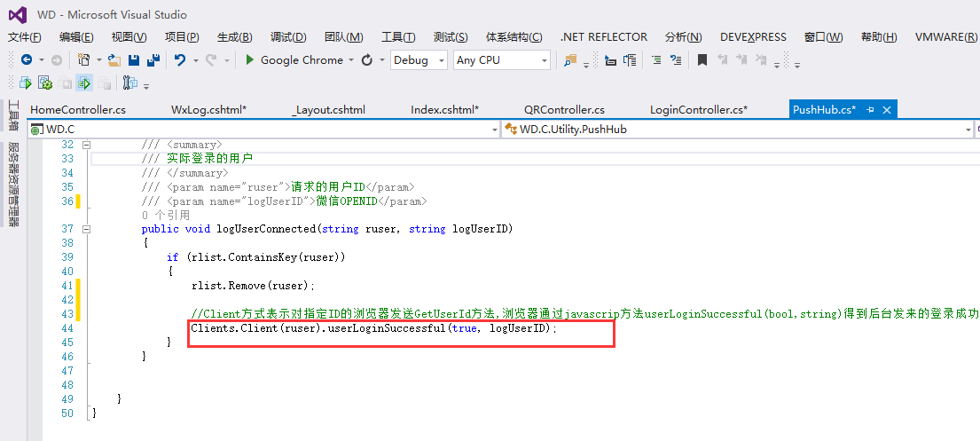Viewport: 980px width, 441px height.
Task: Open dropdown arrow beside Navigate Backward
Action: click(x=42, y=60)
